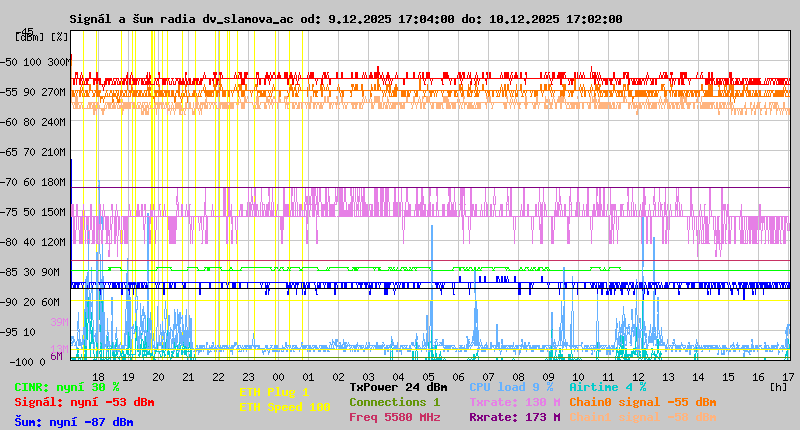Screen dimensions: 800x430
Task: Click the [h] unit label on the time axis
Action: [778, 387]
